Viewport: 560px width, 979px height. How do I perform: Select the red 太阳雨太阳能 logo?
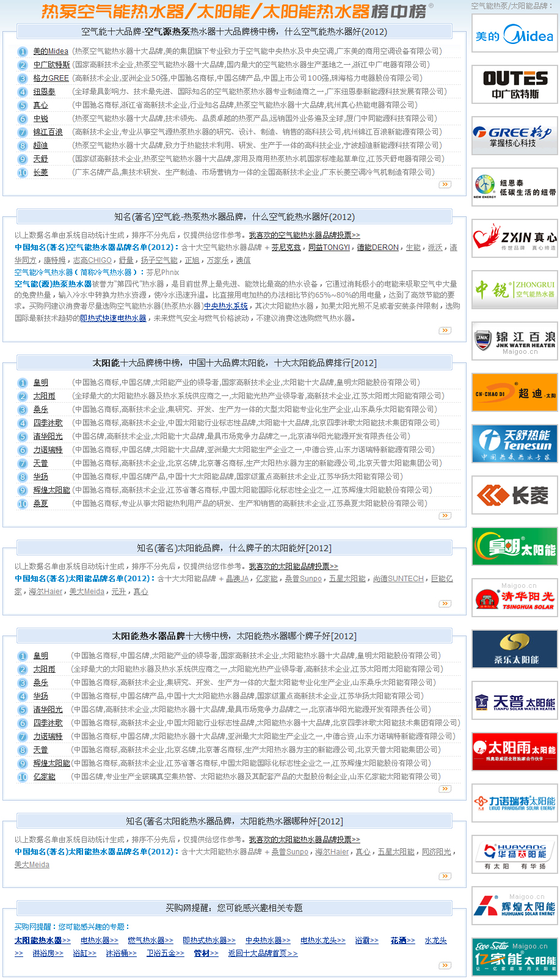tap(514, 752)
